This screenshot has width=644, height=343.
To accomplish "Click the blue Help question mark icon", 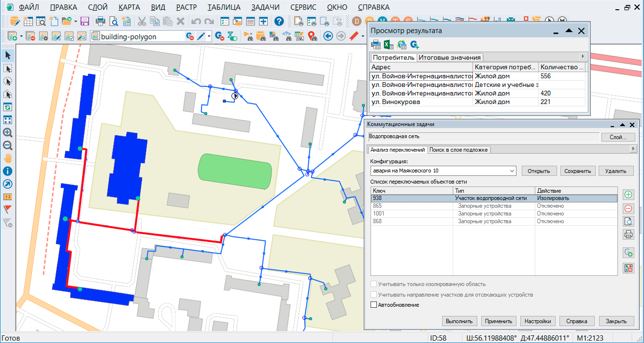I will [279, 21].
